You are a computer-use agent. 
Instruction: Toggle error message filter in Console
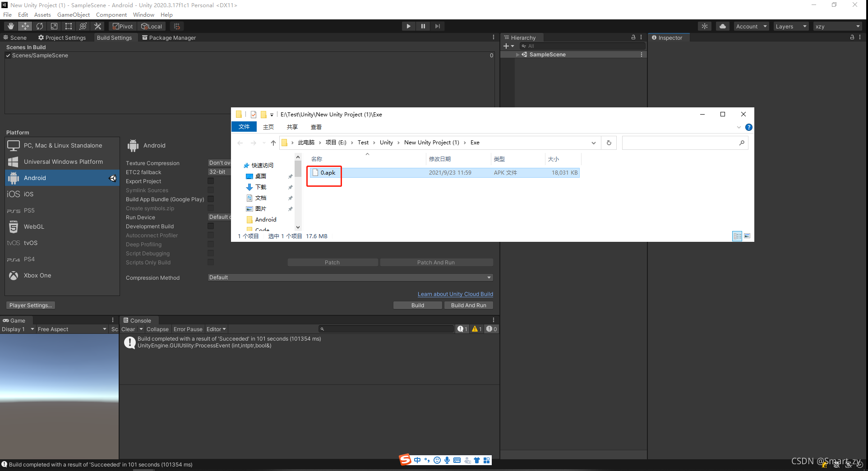[491, 329]
